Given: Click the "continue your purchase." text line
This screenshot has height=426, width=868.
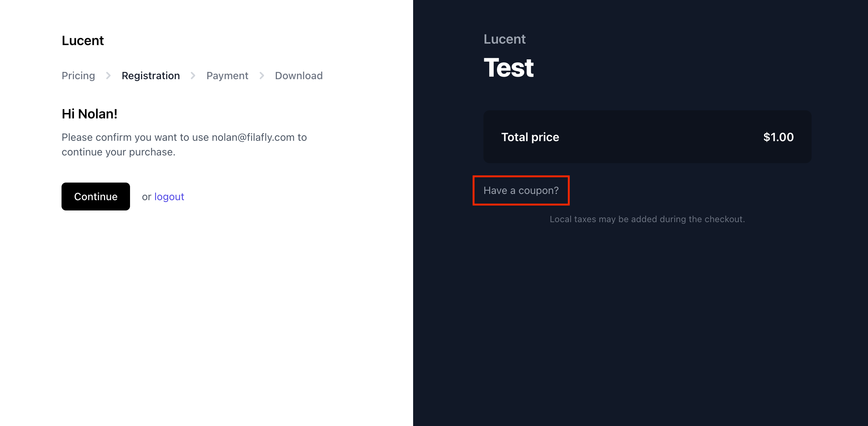Looking at the screenshot, I should 118,152.
